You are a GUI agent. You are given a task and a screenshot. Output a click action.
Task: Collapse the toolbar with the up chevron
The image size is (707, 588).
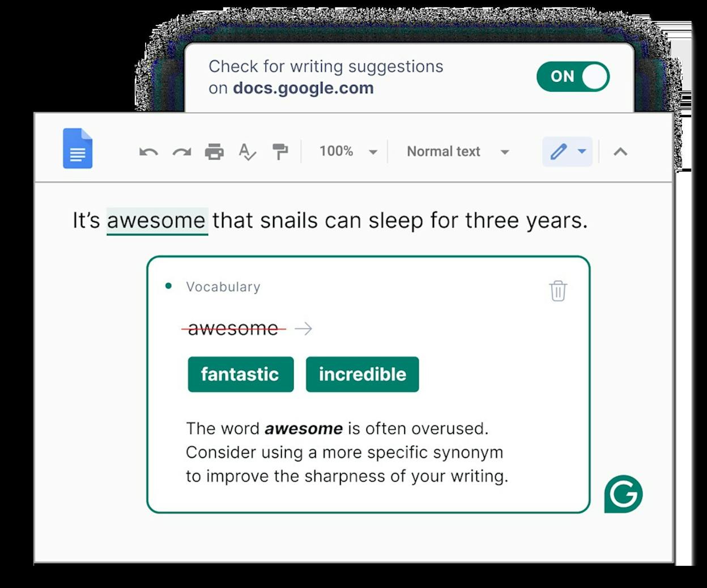tap(620, 151)
